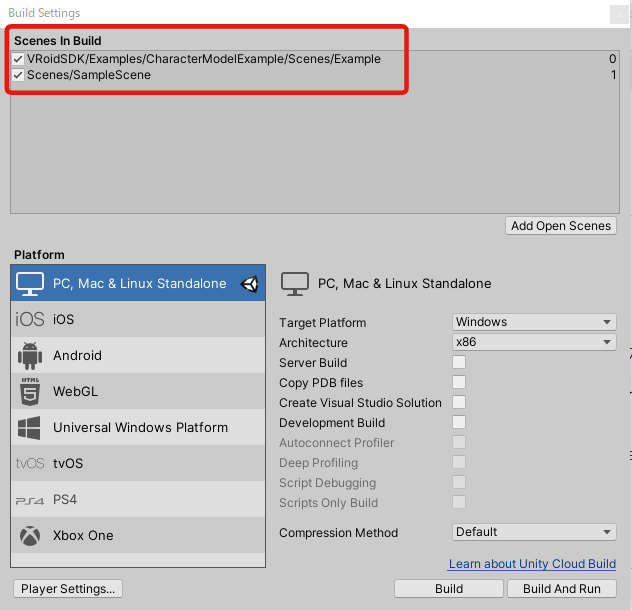Click build index 1 of SampleScene
632x610 pixels.
click(x=613, y=75)
